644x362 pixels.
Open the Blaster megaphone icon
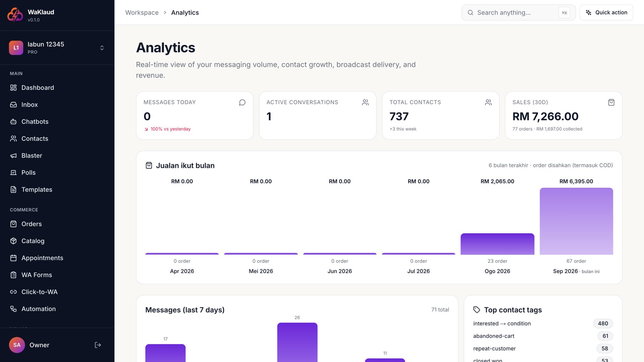click(13, 156)
